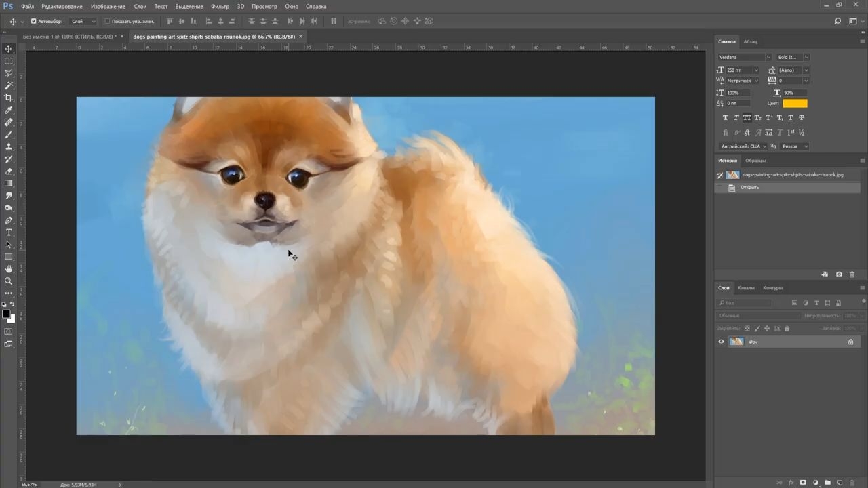Toggle the Auto-select (Автовыбор) checkbox
Viewport: 868px width, 488px height.
click(34, 21)
